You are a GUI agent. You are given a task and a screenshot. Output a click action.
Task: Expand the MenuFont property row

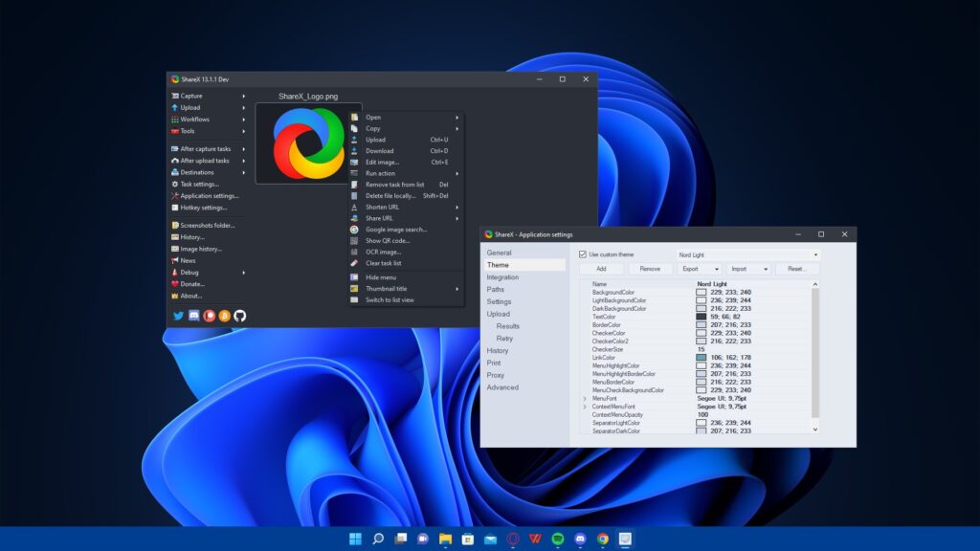coord(585,399)
